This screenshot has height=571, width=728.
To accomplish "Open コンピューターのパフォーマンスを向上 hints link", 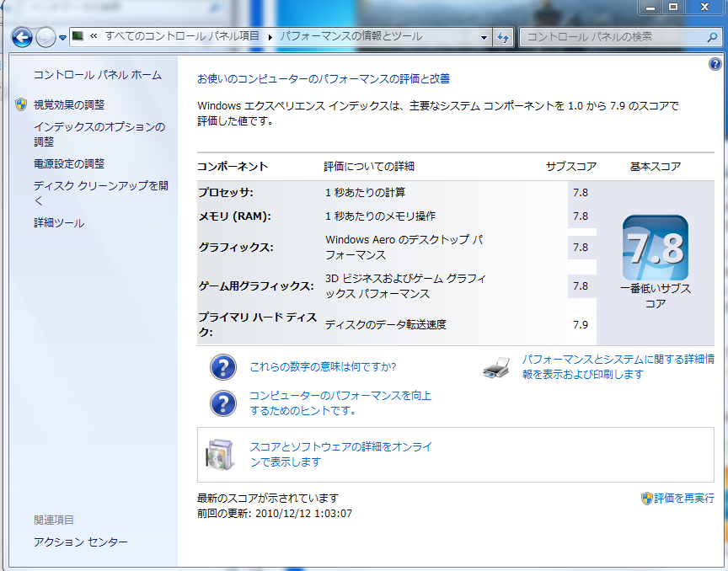I will click(340, 403).
